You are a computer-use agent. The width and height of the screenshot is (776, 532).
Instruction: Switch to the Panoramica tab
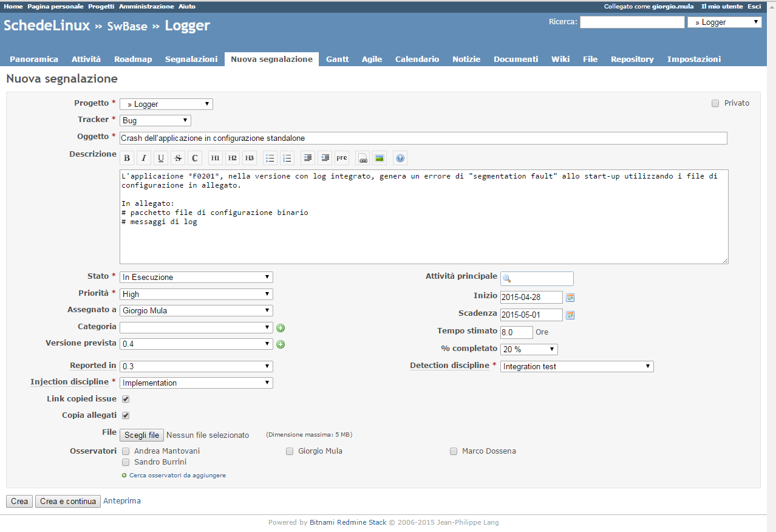click(34, 59)
